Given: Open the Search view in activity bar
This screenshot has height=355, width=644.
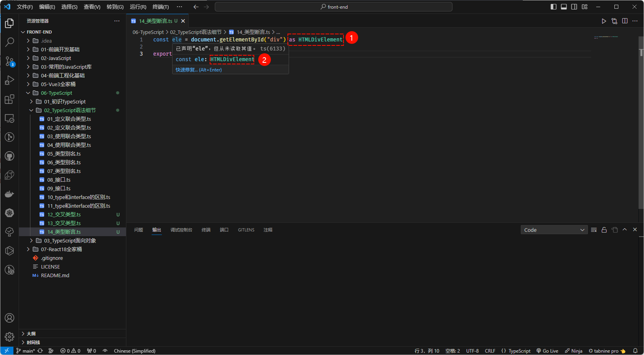Looking at the screenshot, I should [9, 42].
